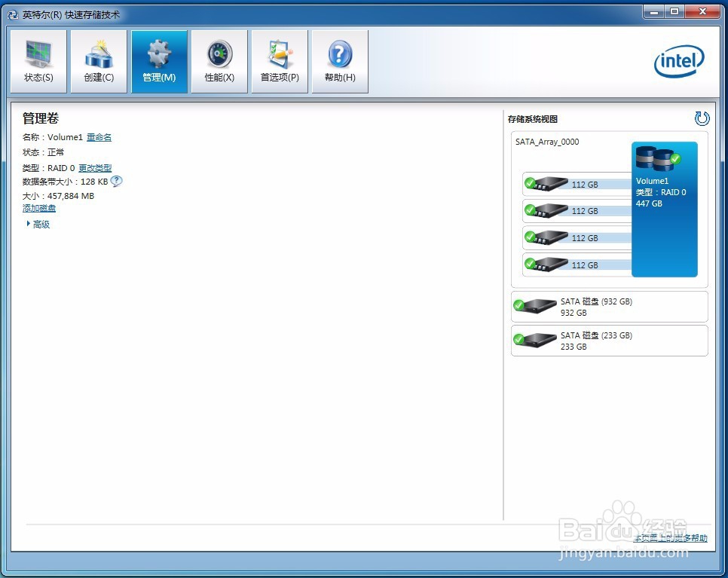Open 本页面上的更多帮助 help link
The height and width of the screenshot is (578, 728).
click(671, 538)
